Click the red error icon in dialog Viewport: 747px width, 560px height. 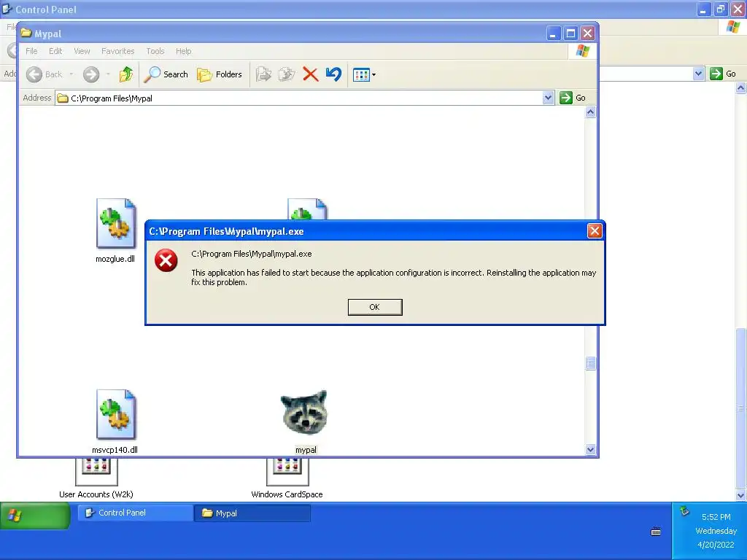click(166, 260)
